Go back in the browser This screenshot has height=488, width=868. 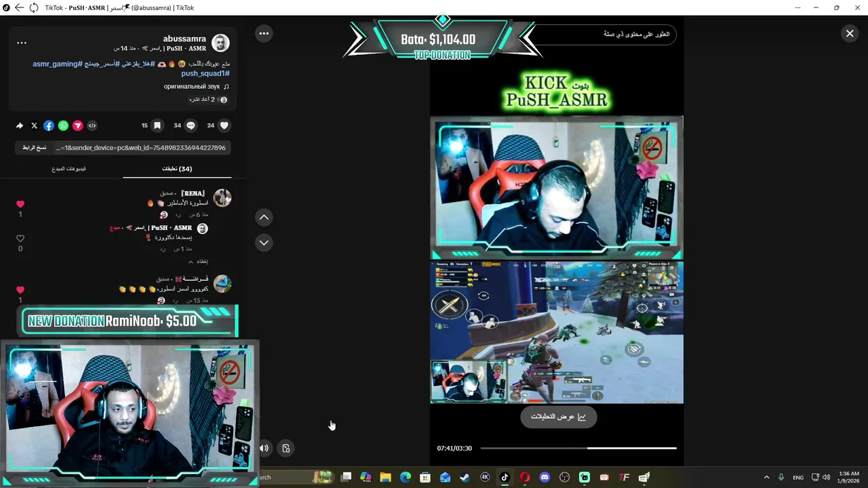[19, 7]
